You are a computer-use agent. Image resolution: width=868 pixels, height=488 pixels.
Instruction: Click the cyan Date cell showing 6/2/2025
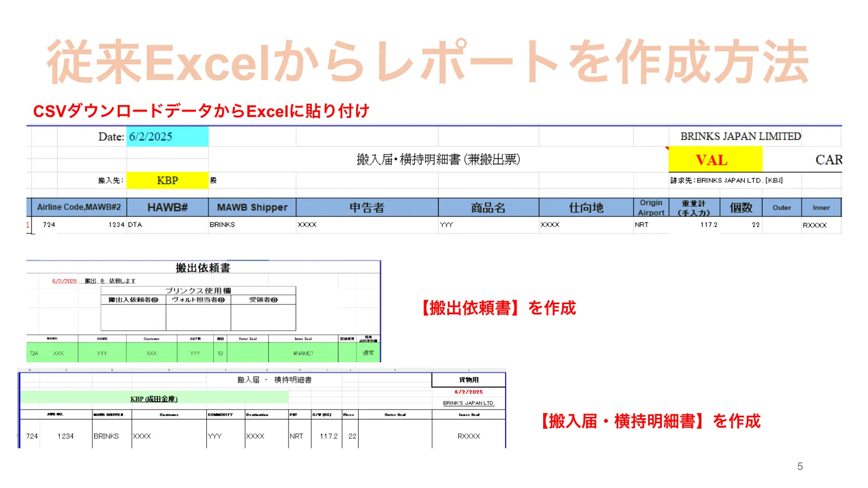click(167, 137)
